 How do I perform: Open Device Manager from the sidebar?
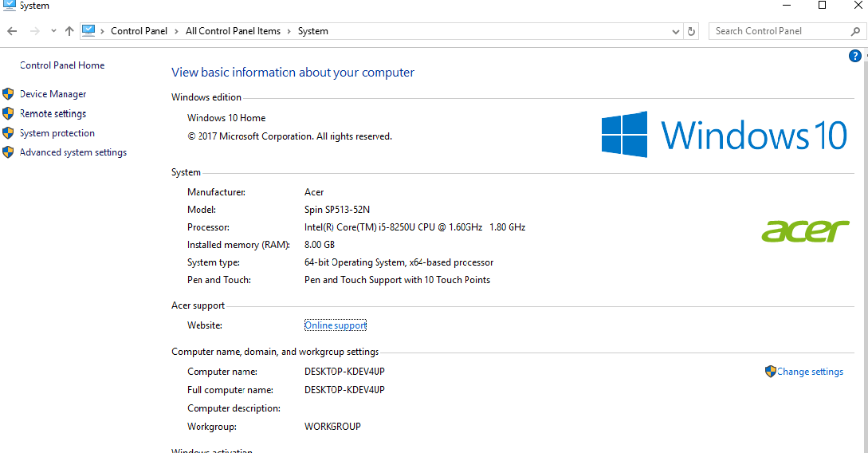click(x=53, y=94)
